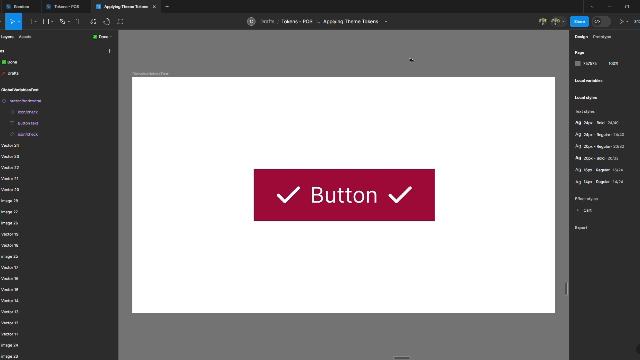The height and width of the screenshot is (360, 640).
Task: Click the canvas vertical scrollbar handle
Action: (566, 289)
